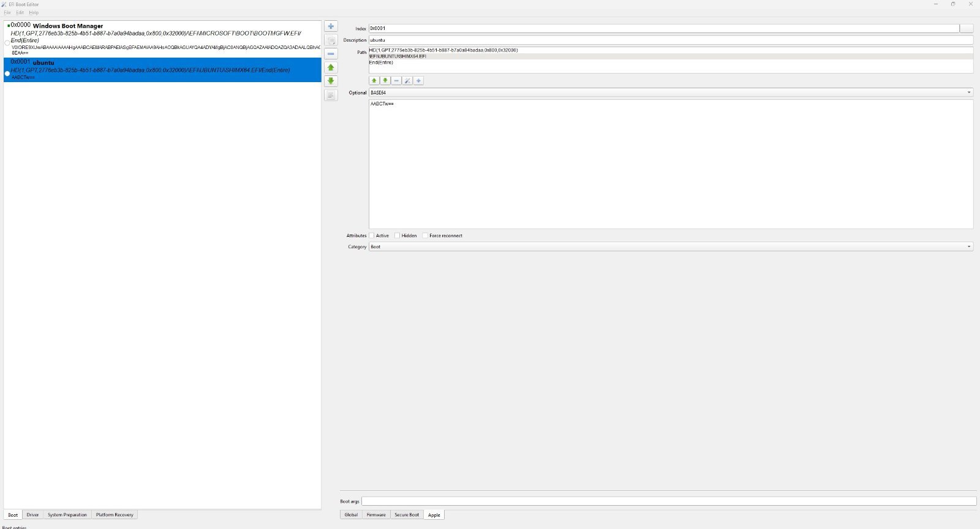980x529 pixels.
Task: Move the selected path node down
Action: 385,80
